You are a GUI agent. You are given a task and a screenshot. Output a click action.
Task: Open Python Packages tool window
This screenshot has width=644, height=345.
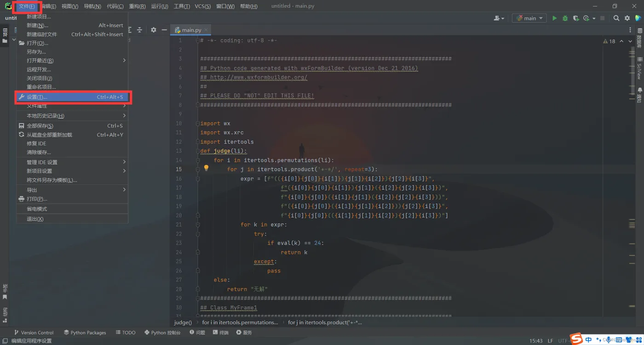tap(85, 332)
